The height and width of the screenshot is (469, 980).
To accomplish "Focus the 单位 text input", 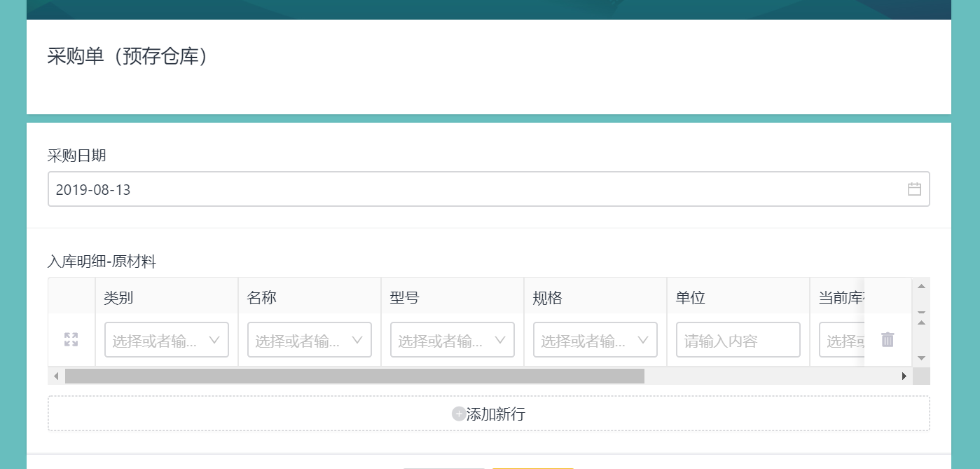I will (738, 340).
